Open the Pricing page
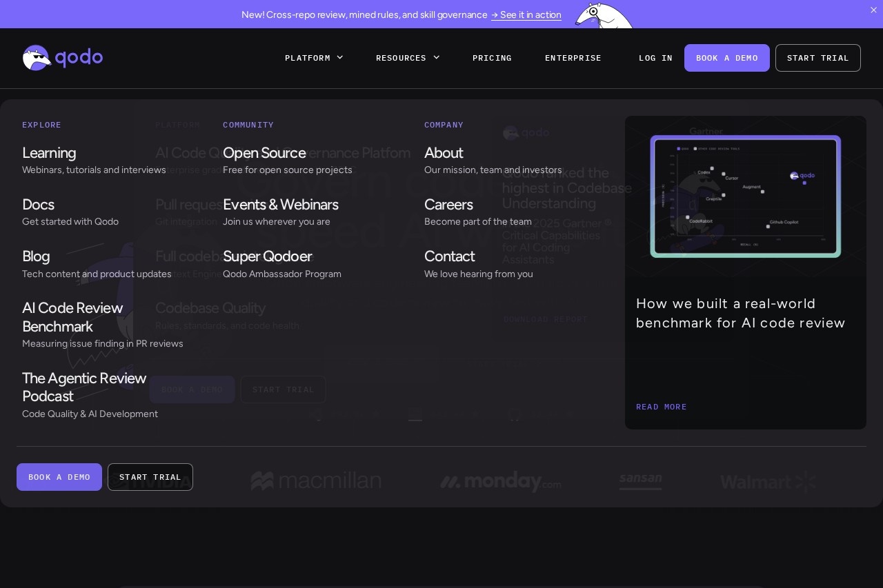The height and width of the screenshot is (588, 883). point(492,58)
